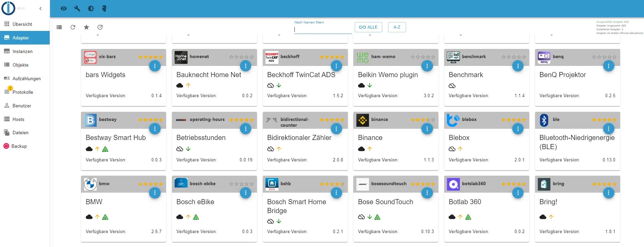Click the bosch-ebike empty star rating

241,184
